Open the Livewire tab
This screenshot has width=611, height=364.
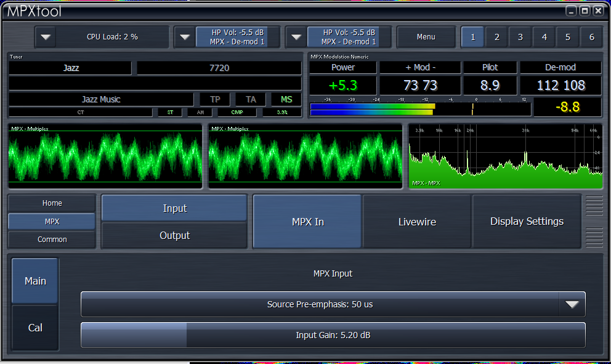pyautogui.click(x=417, y=222)
